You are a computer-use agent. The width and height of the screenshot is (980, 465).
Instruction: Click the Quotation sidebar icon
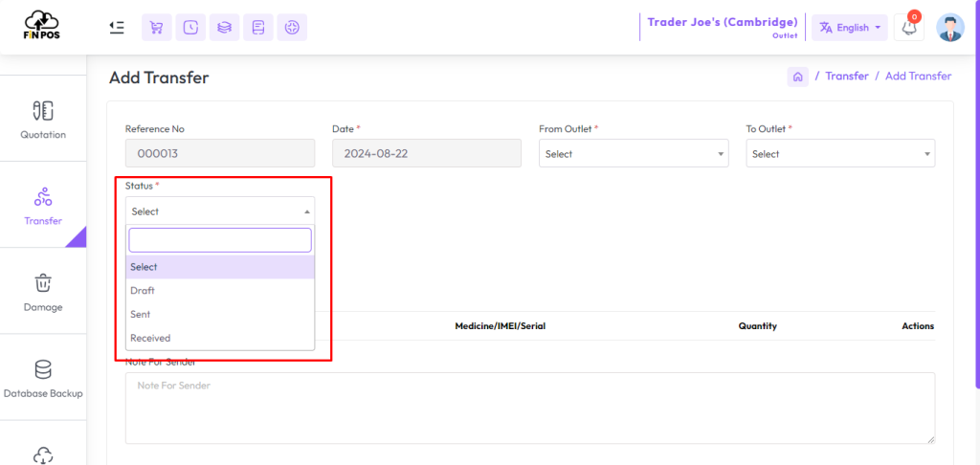(42, 111)
